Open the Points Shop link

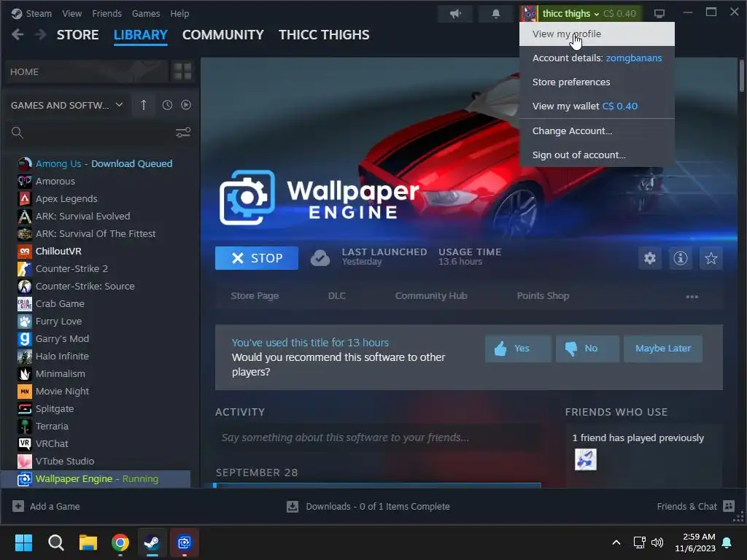(543, 296)
